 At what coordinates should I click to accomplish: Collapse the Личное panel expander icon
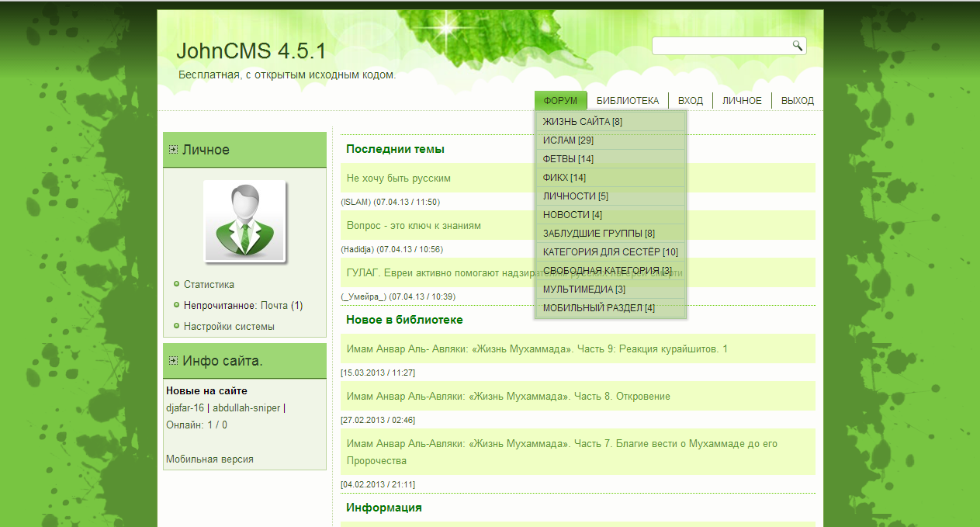[x=173, y=150]
